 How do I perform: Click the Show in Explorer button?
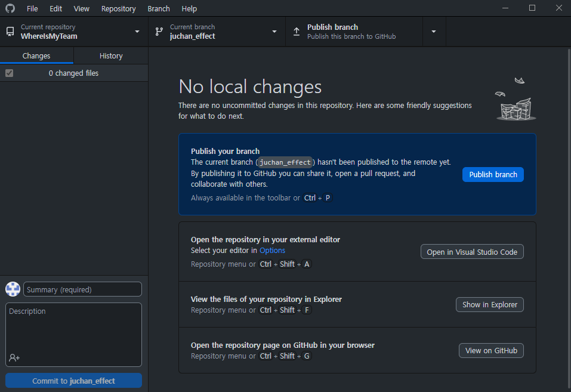[490, 304]
